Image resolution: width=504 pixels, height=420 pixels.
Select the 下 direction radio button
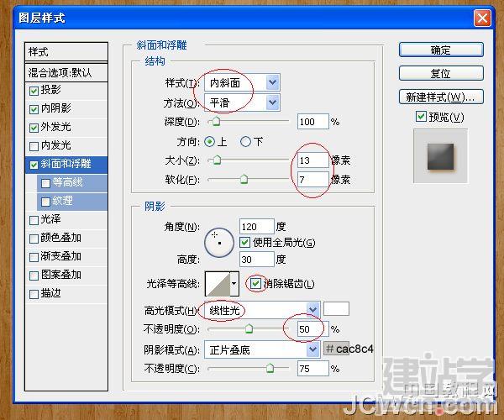point(245,141)
